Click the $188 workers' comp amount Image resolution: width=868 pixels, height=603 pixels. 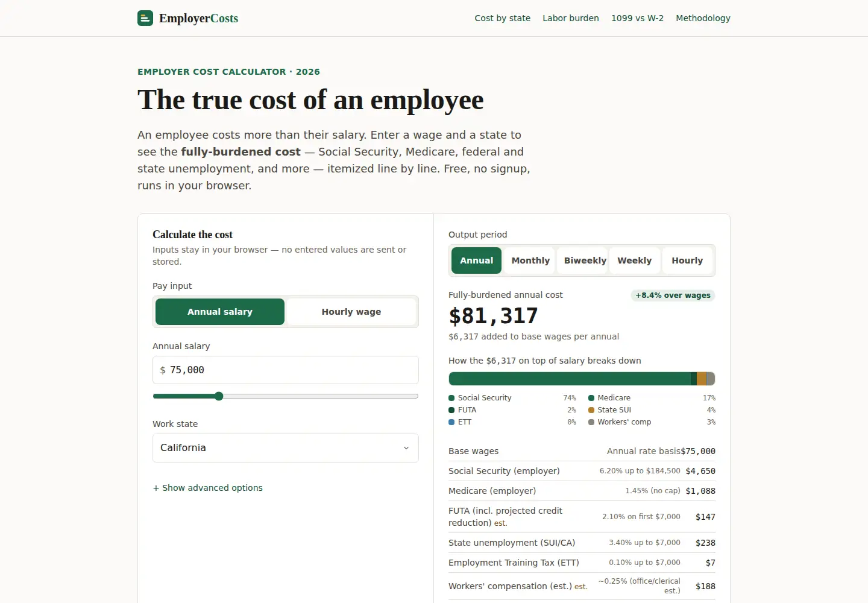705,586
